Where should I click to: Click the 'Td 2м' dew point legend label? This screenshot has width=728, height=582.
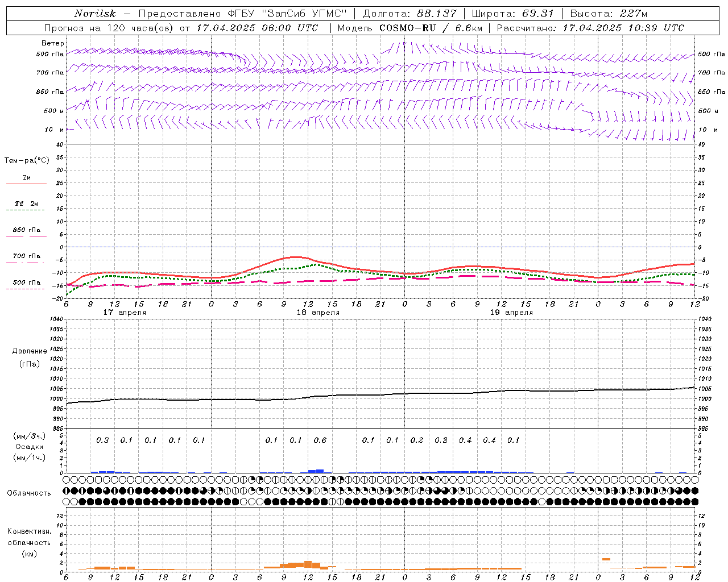click(x=26, y=203)
